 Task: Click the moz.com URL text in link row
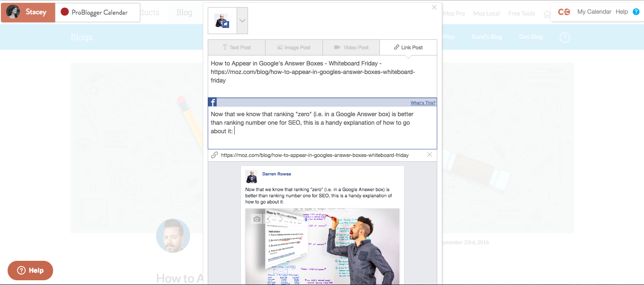315,155
